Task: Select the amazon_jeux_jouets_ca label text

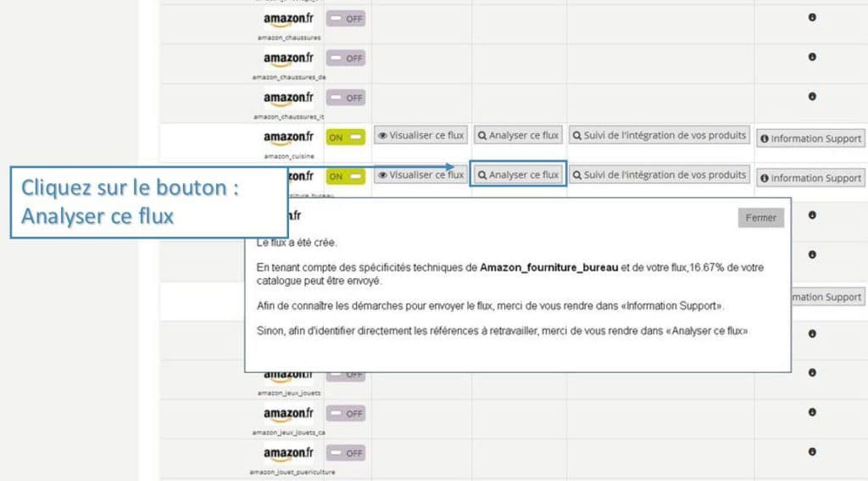Action: click(x=289, y=433)
